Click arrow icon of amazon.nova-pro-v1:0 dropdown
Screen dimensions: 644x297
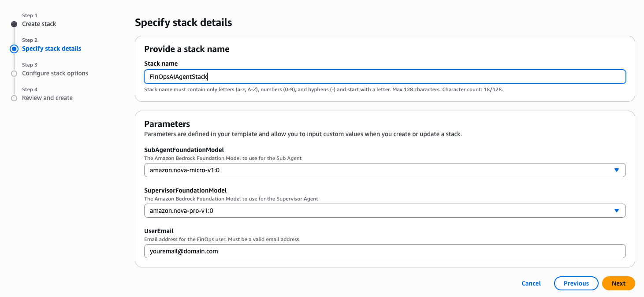[x=617, y=211]
